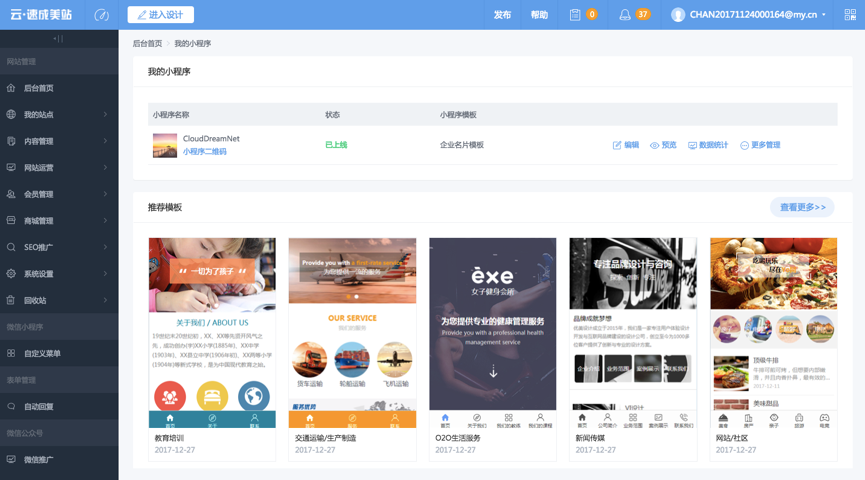Expand the 我的站点 sidebar menu

59,115
